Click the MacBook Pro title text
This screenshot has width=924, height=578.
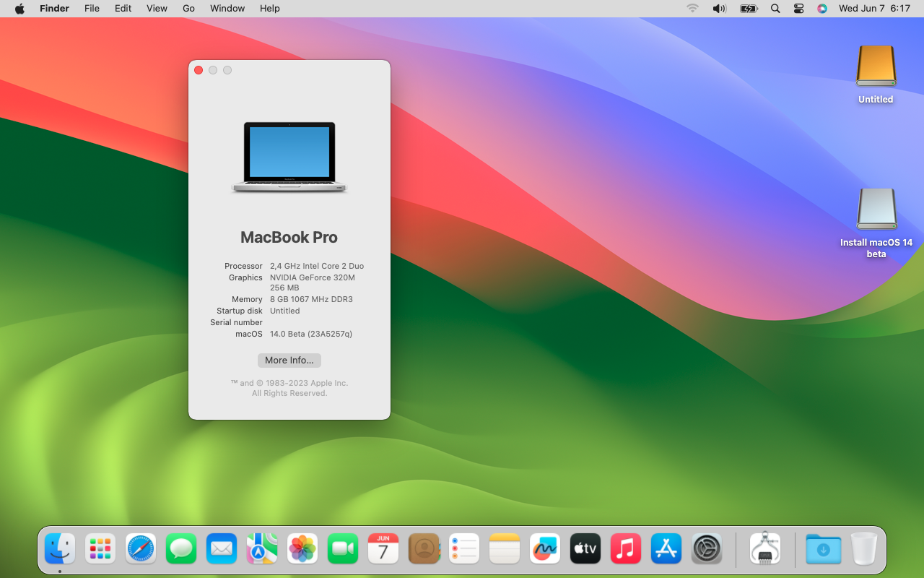click(x=289, y=237)
